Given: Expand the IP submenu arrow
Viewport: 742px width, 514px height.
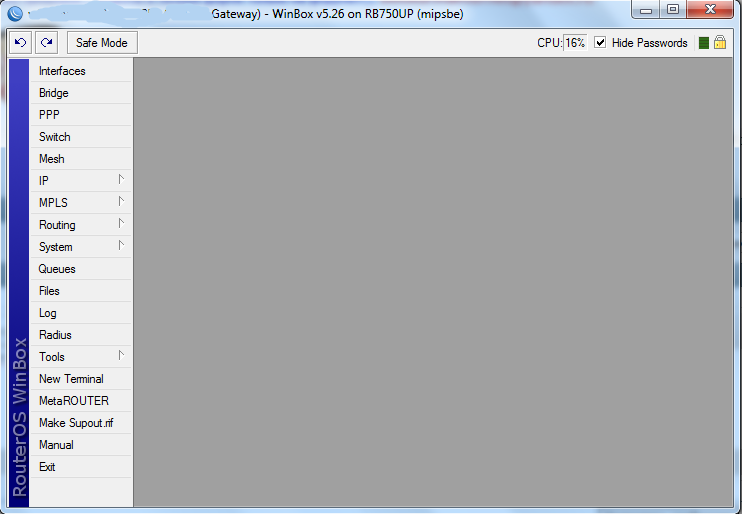Looking at the screenshot, I should pos(121,179).
